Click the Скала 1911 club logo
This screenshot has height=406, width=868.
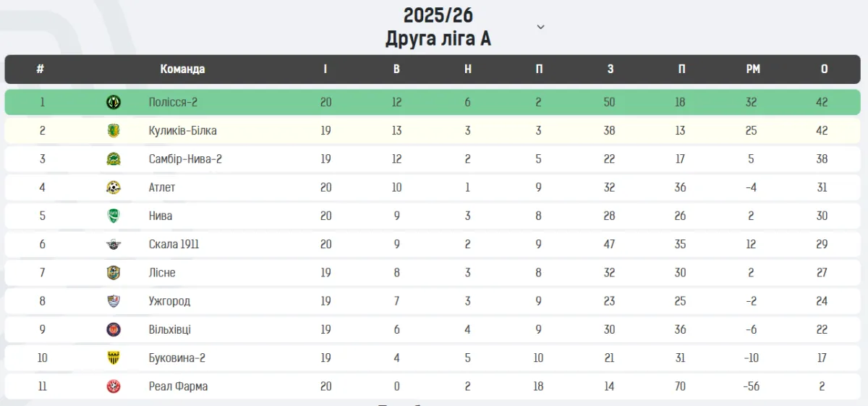pyautogui.click(x=114, y=245)
